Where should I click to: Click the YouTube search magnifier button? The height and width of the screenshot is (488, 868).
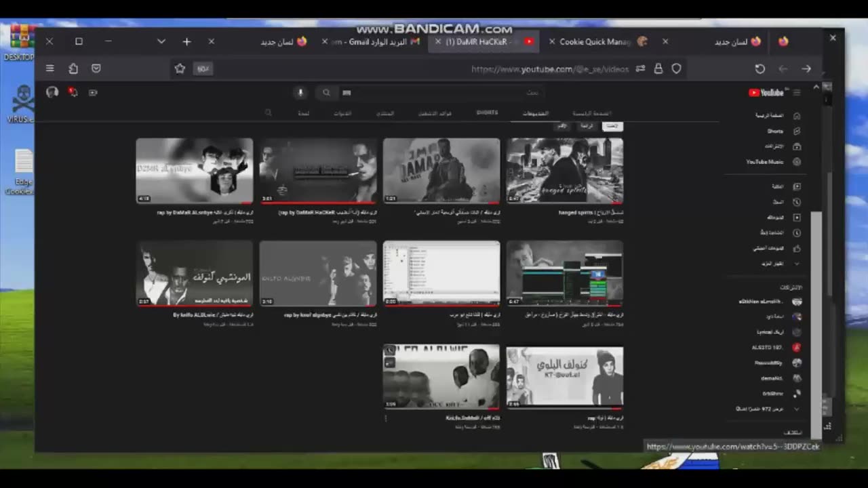click(326, 92)
